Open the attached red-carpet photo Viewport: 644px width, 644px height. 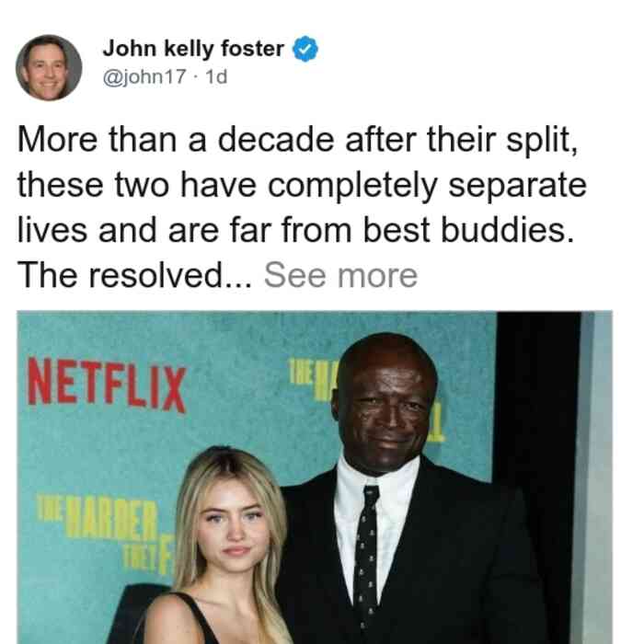tap(315, 477)
